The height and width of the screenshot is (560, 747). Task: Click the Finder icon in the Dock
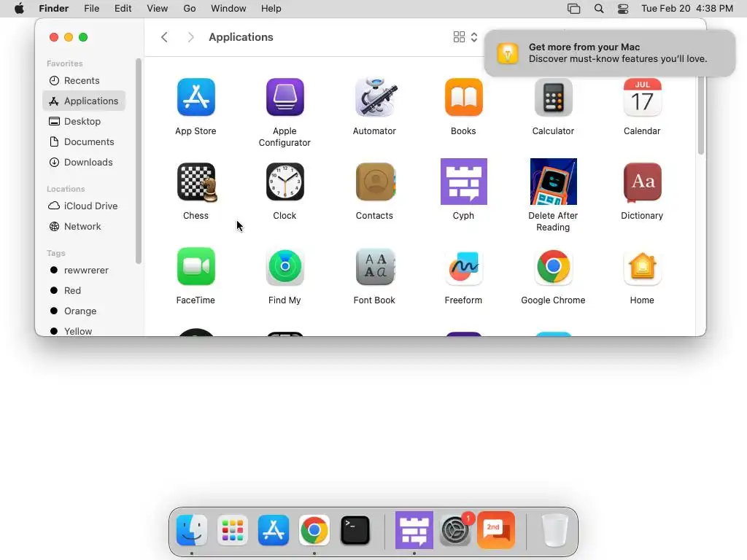tap(192, 530)
